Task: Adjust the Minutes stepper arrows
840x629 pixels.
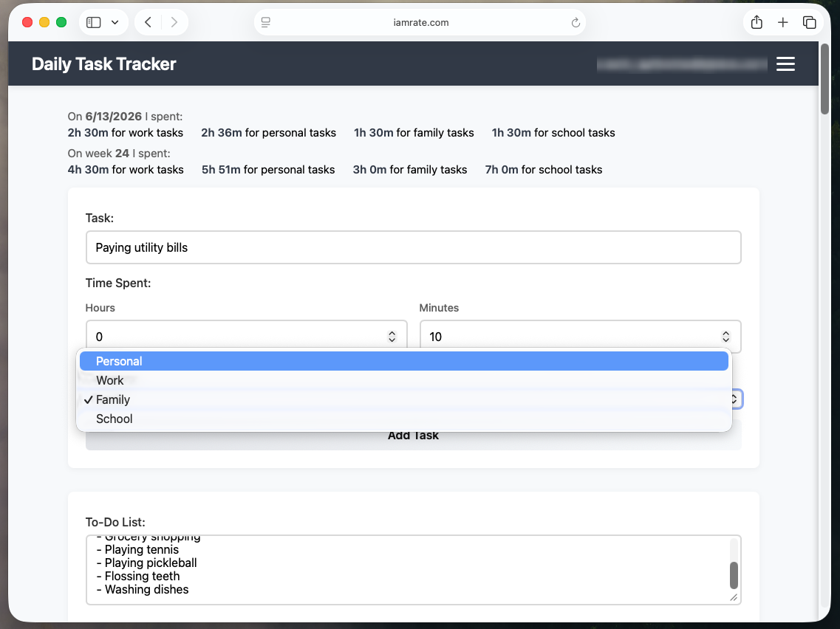Action: click(725, 336)
